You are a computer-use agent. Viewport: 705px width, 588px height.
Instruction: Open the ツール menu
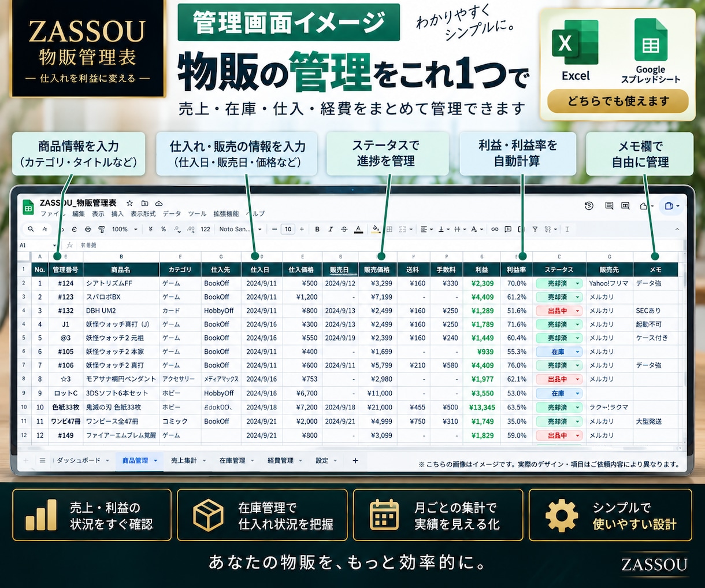(197, 213)
